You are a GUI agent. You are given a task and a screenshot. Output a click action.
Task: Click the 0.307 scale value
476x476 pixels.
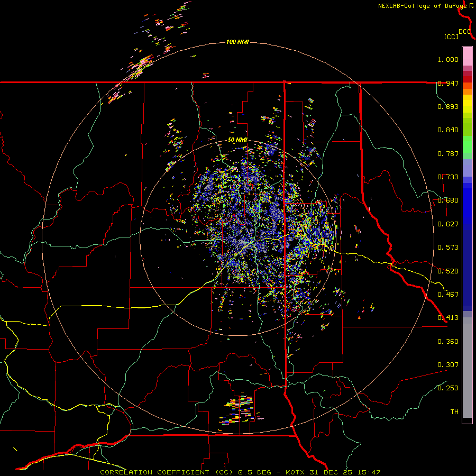448,365
